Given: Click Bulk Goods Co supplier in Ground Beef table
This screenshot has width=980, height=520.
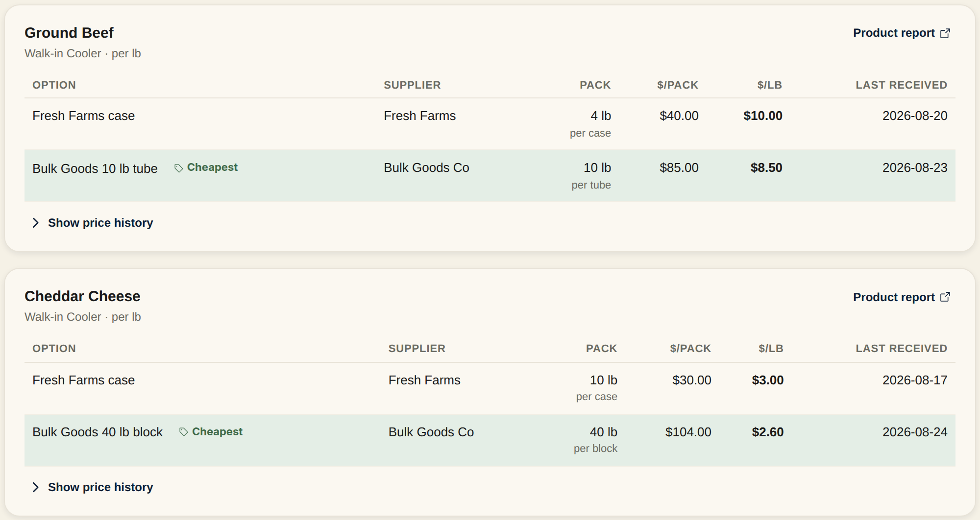Looking at the screenshot, I should pyautogui.click(x=426, y=168).
